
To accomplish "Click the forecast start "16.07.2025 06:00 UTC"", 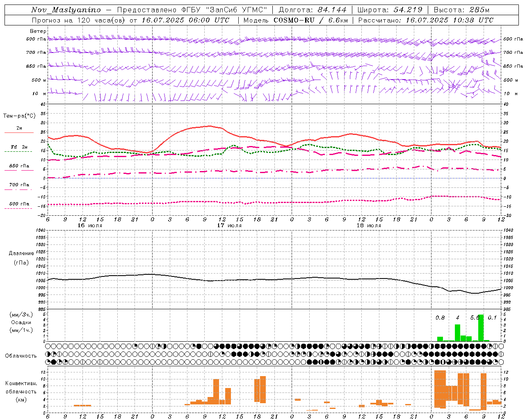I will pyautogui.click(x=185, y=20).
